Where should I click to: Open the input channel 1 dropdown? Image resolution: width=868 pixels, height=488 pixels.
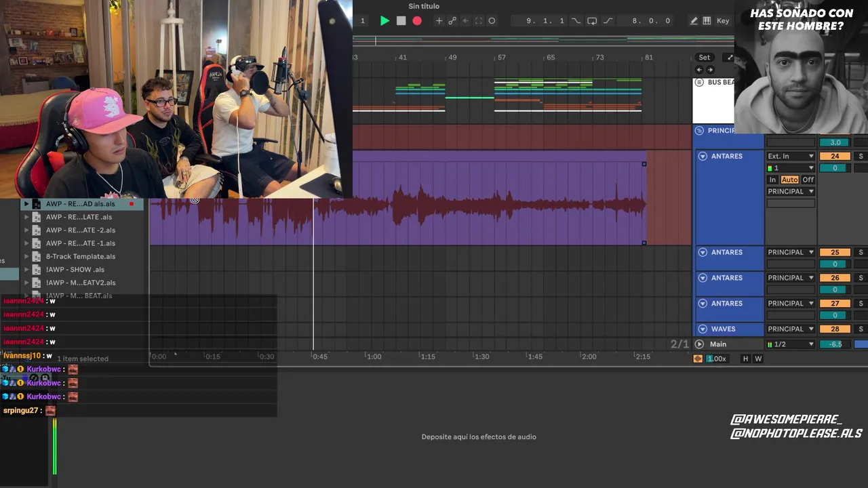click(x=791, y=168)
